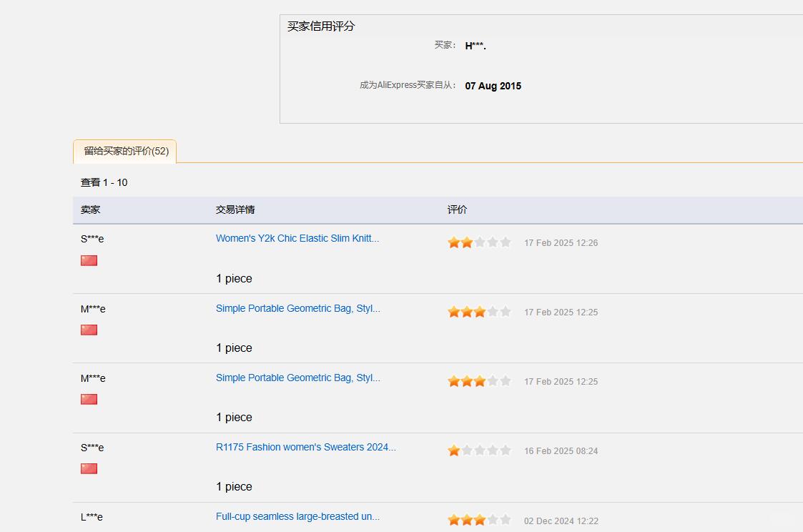Open the 留给买家的评价(52) tab
803x532 pixels.
click(125, 151)
